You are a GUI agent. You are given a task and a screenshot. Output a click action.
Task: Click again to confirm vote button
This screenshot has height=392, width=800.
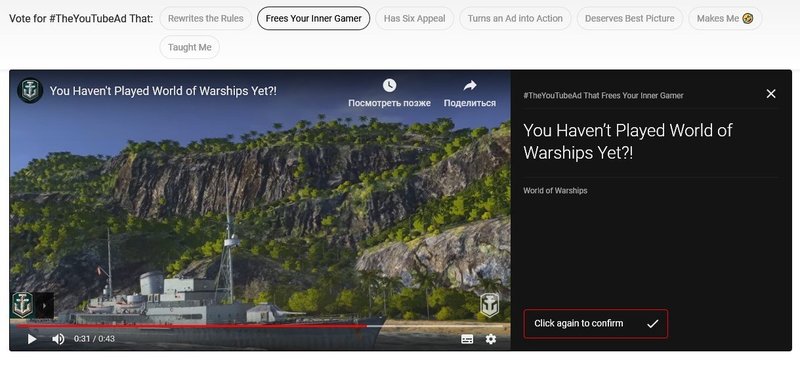595,324
